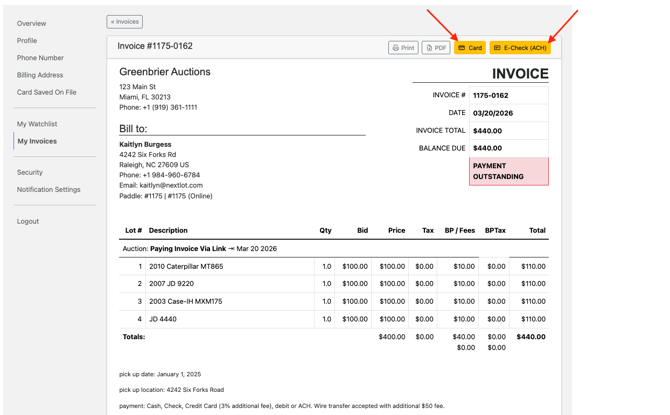The image size is (670, 415).
Task: Open the Profile section
Action: click(27, 41)
